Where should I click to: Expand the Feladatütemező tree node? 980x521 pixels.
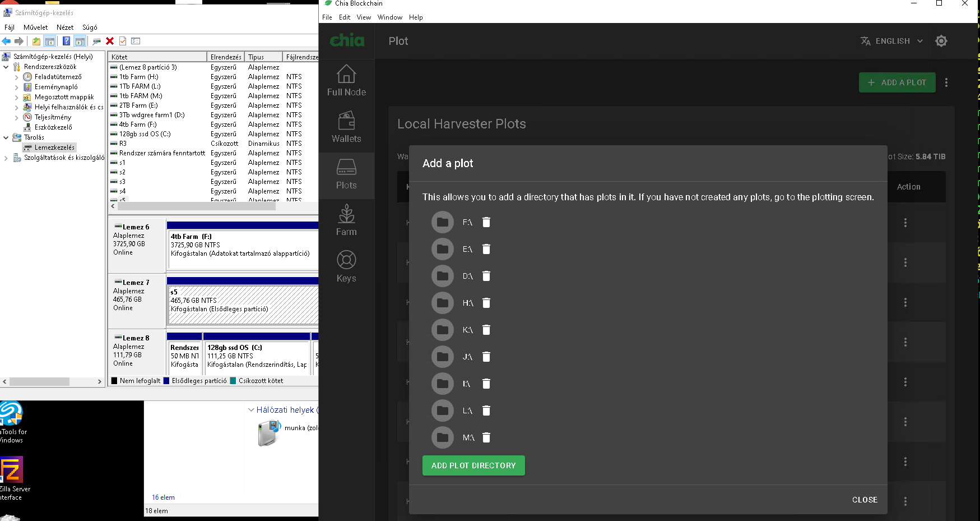click(x=16, y=77)
